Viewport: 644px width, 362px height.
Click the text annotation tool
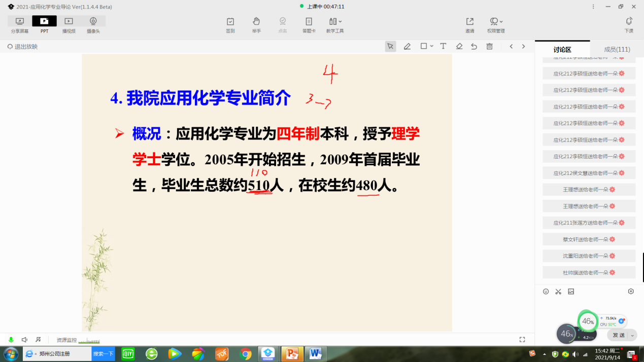(x=443, y=46)
